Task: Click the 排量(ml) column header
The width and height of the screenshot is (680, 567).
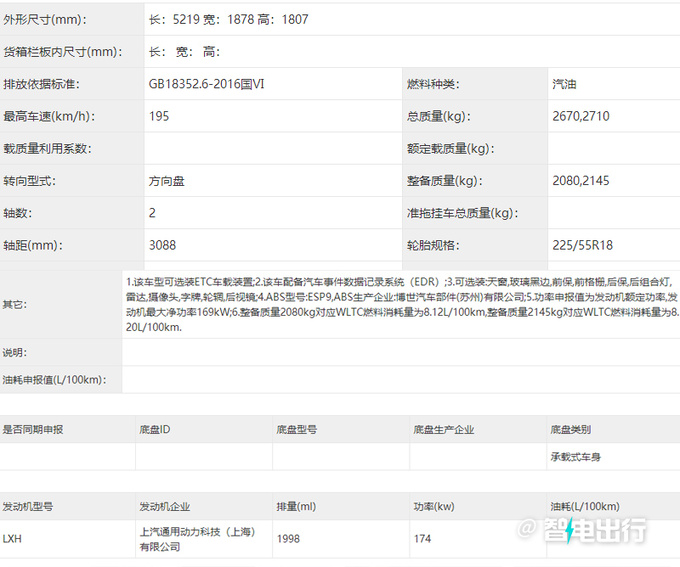Action: coord(296,507)
